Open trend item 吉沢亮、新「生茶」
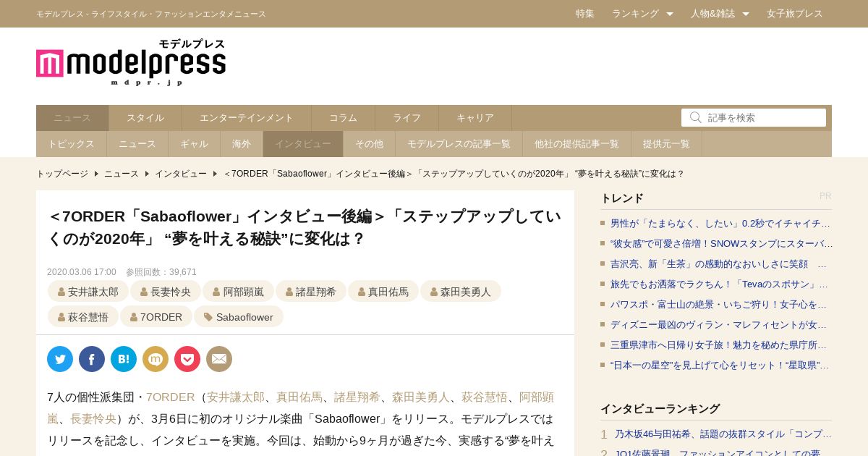The height and width of the screenshot is (456, 868). point(718,264)
